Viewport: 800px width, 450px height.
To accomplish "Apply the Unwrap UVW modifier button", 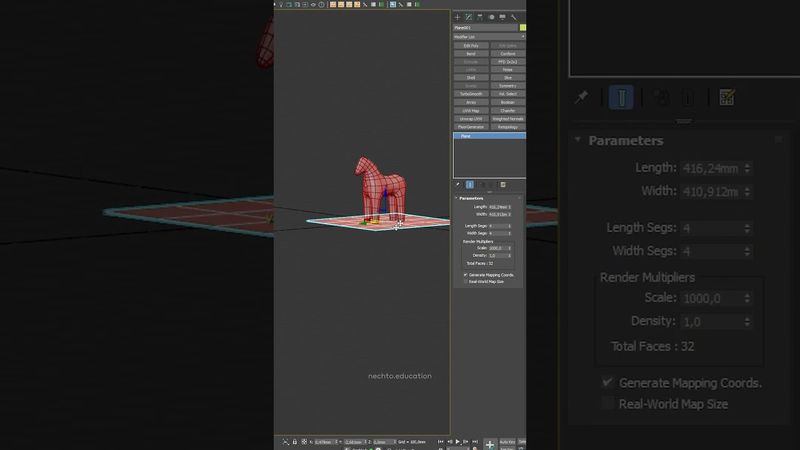I will pos(471,118).
